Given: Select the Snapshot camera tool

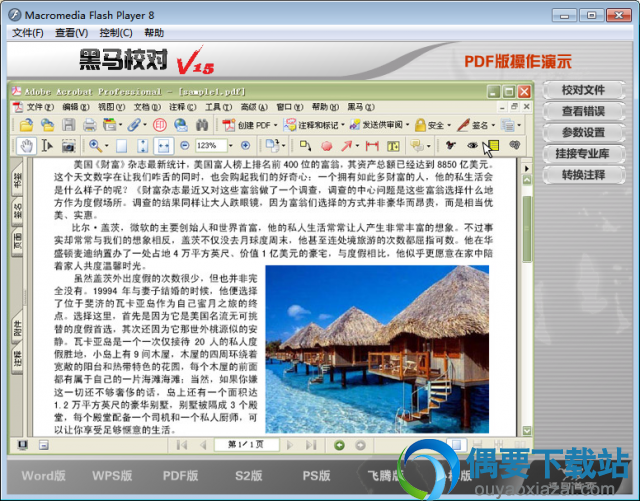Looking at the screenshot, I should tap(69, 146).
